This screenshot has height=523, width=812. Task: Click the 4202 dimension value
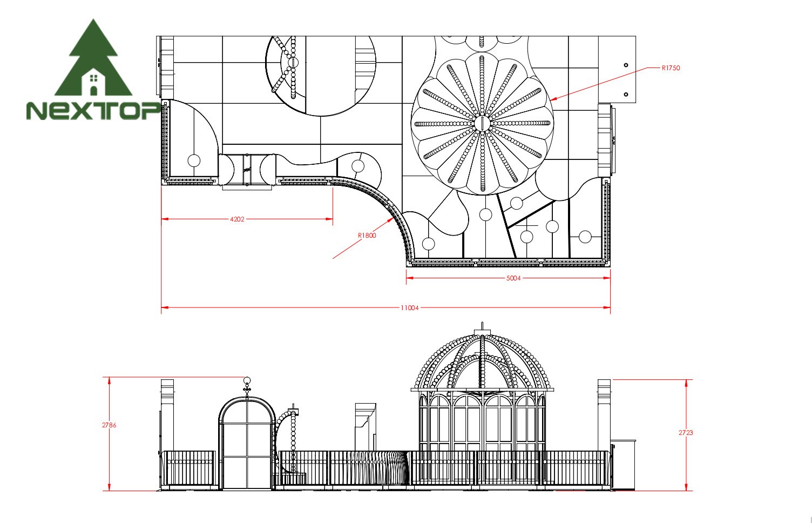(x=237, y=219)
